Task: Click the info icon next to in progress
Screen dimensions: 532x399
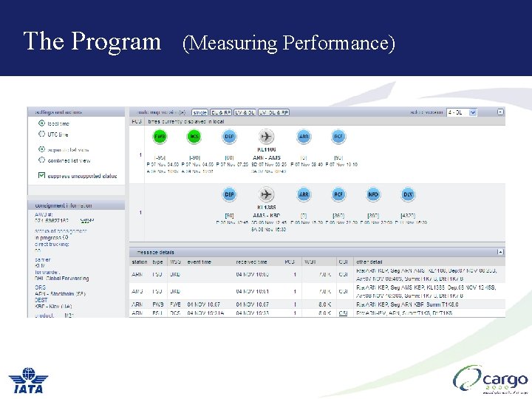Action: [66, 237]
